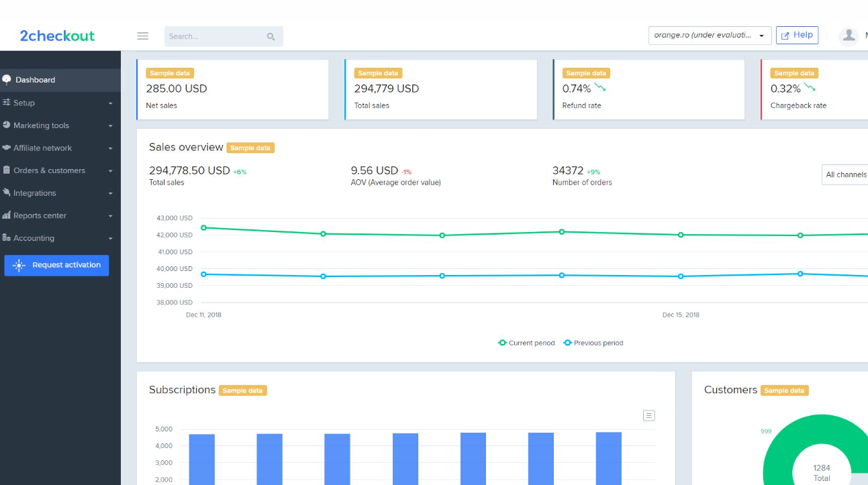
Task: Open the Subscriptions chart menu icon
Action: pyautogui.click(x=648, y=415)
